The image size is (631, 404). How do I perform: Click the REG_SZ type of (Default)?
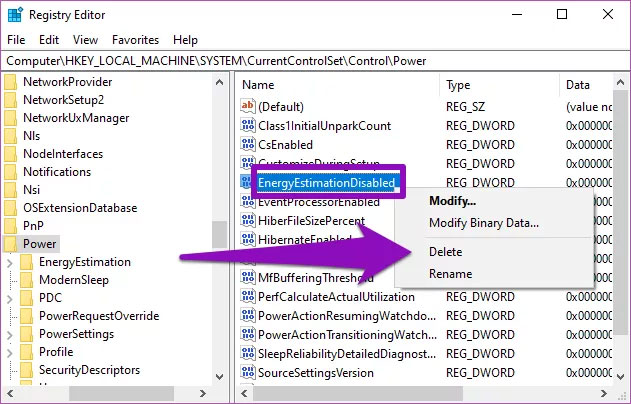click(x=466, y=107)
